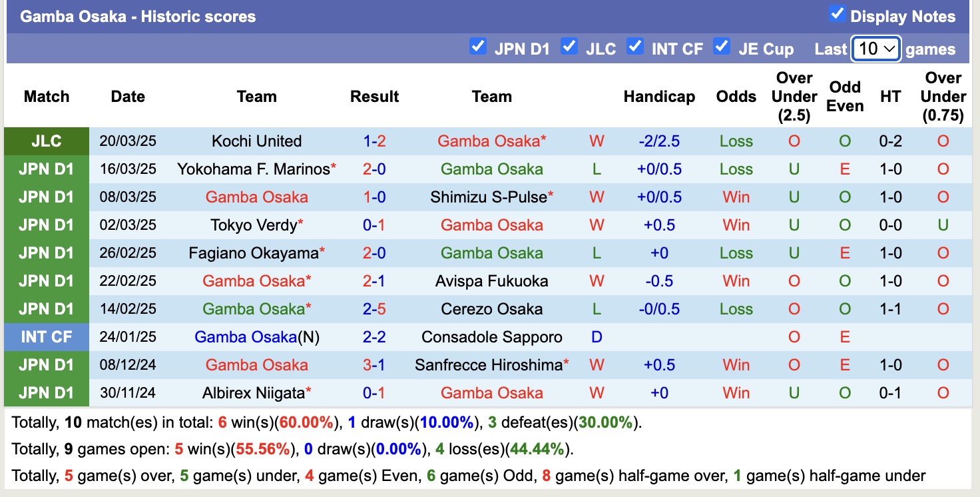Uncheck the JPN D1 league filter
This screenshot has height=497, width=980.
pyautogui.click(x=477, y=46)
